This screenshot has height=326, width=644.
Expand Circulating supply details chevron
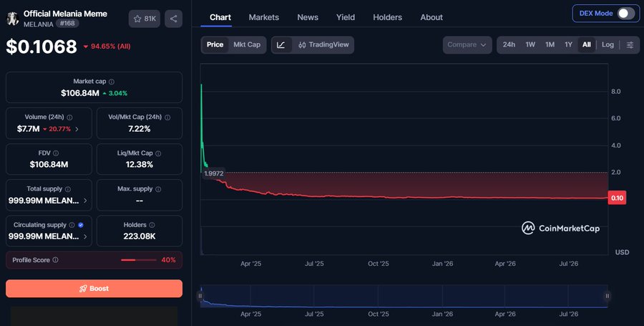click(x=85, y=236)
